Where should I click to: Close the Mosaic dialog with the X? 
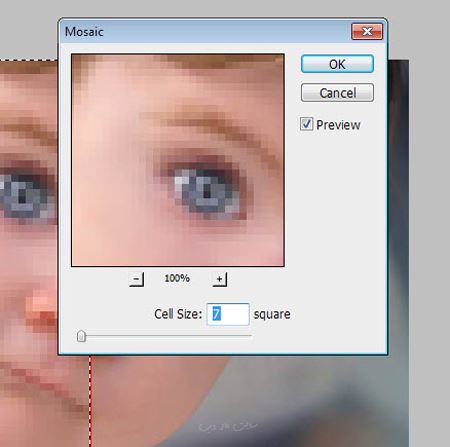367,31
